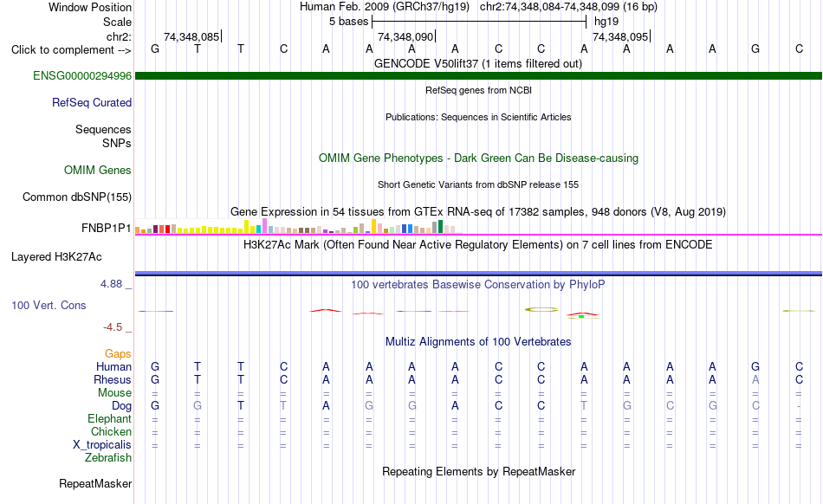This screenshot has height=504, width=823.
Task: Click the 'Chicken' alignment row label
Action: coord(111,431)
